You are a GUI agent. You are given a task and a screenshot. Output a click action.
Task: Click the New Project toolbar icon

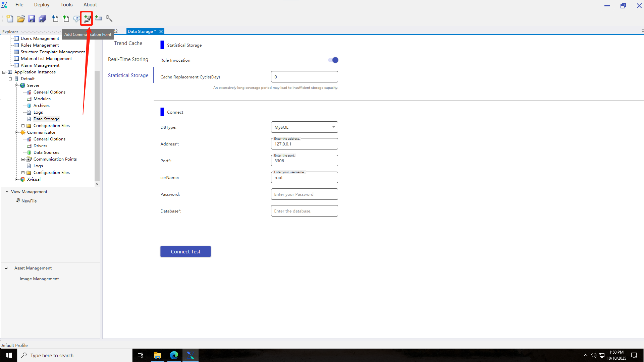click(10, 19)
